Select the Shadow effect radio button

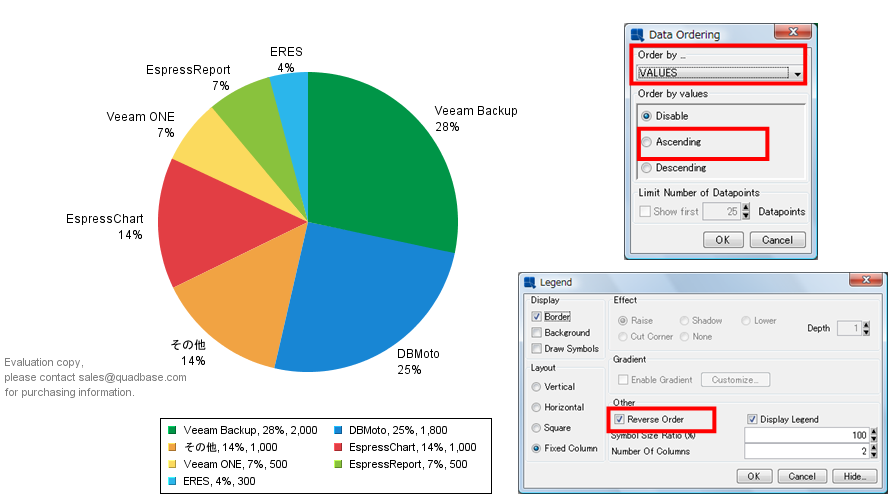[684, 321]
